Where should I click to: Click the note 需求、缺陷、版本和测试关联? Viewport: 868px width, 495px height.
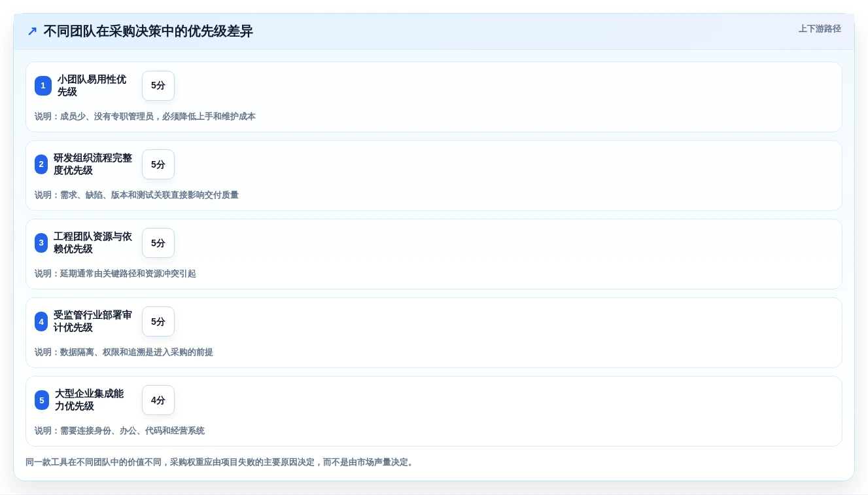tap(137, 195)
